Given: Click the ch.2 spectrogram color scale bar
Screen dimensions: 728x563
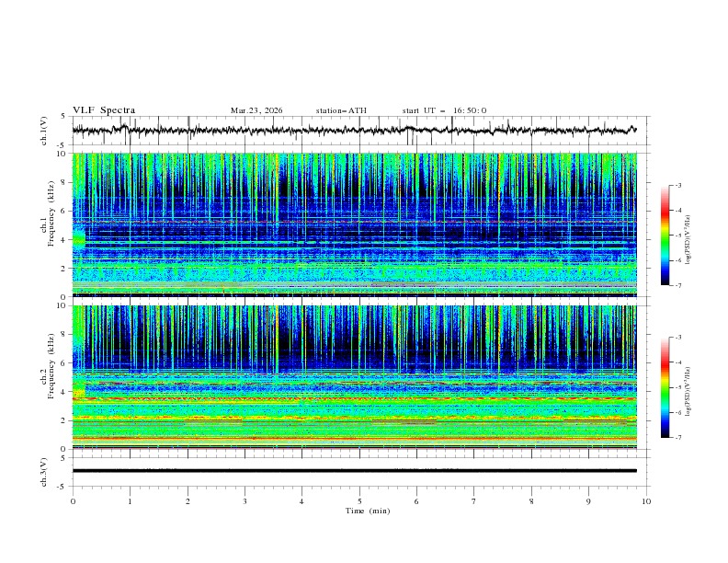Looking at the screenshot, I should coord(665,387).
